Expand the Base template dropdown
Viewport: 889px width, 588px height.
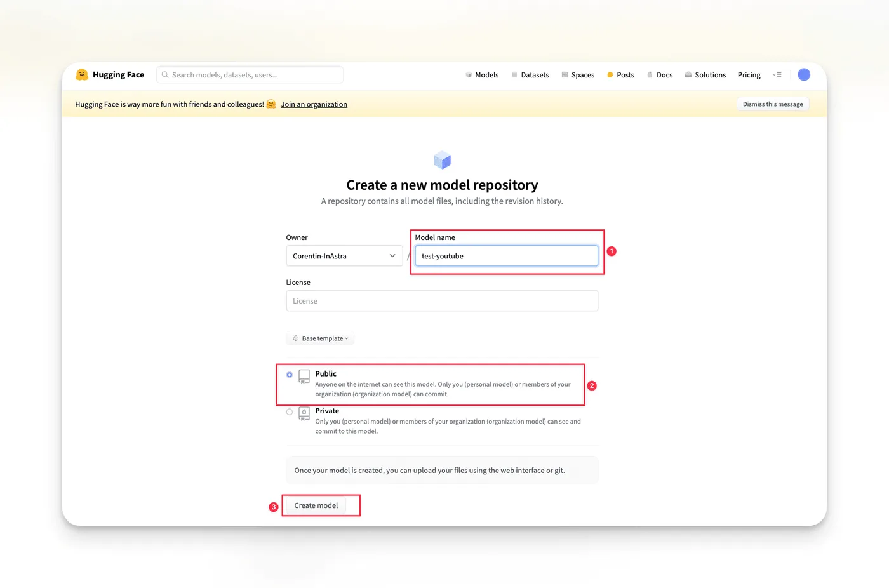coord(320,338)
